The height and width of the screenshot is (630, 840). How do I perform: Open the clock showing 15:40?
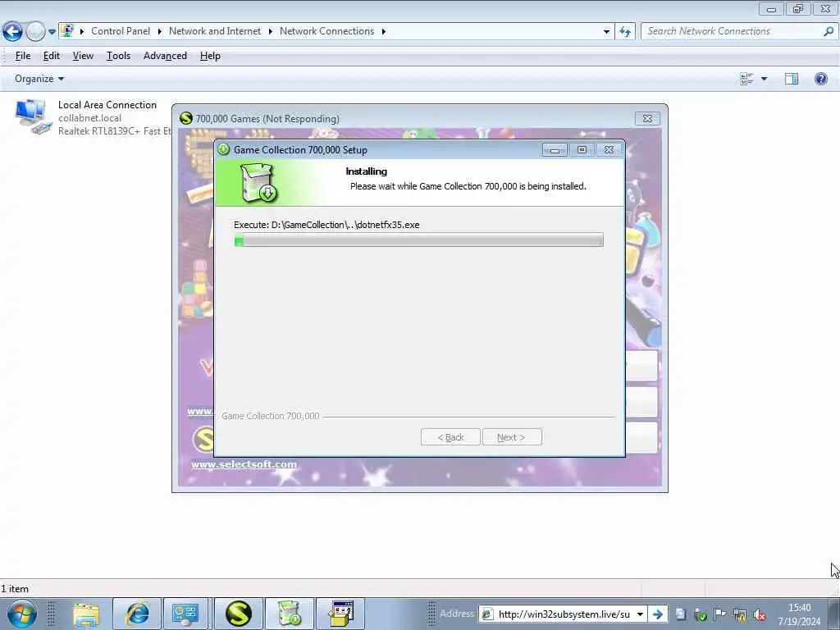(x=799, y=614)
